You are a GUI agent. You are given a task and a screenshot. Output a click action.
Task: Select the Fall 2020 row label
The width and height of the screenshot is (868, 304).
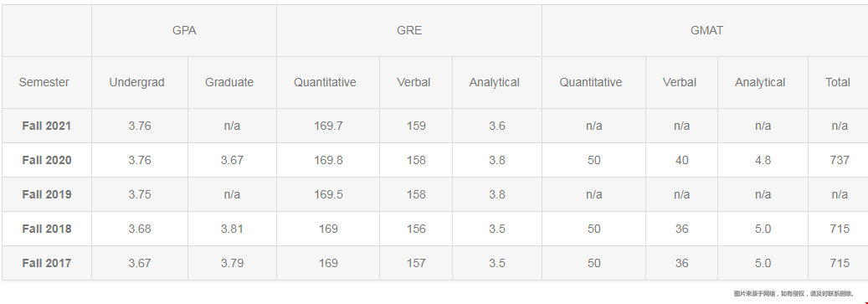[x=47, y=160]
